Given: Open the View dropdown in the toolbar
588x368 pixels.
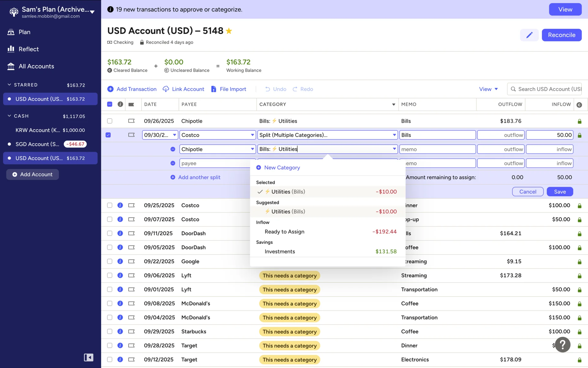Looking at the screenshot, I should [x=488, y=89].
